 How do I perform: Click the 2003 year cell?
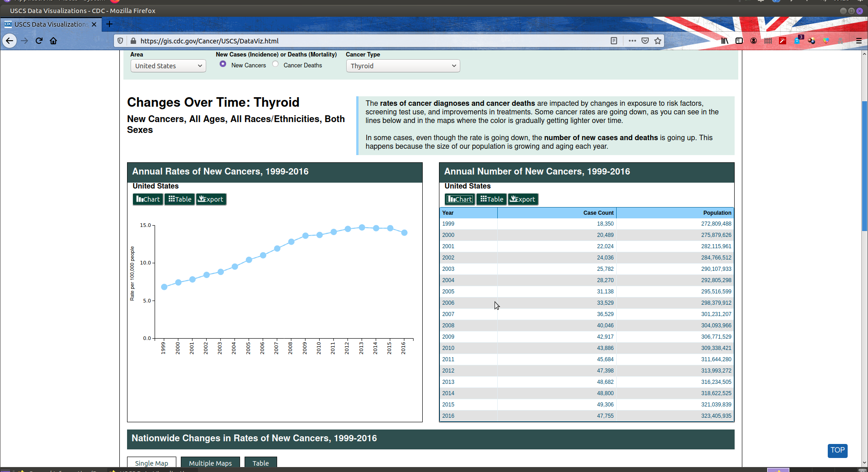pos(468,269)
